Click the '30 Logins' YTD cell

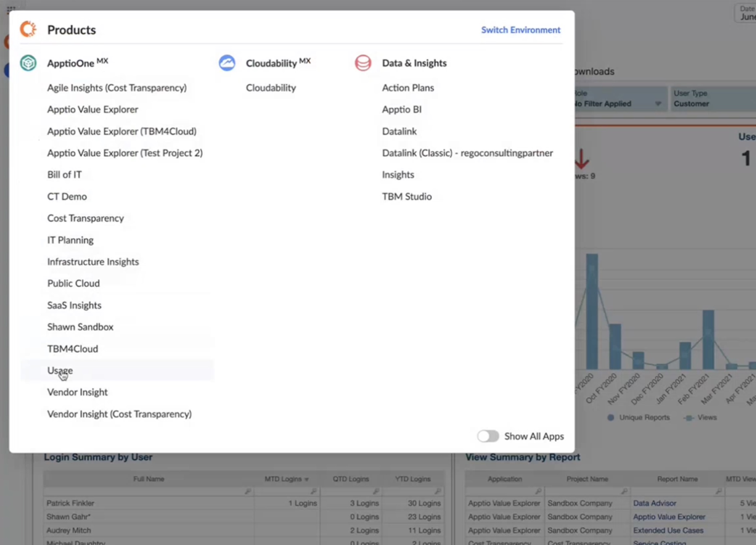point(424,503)
